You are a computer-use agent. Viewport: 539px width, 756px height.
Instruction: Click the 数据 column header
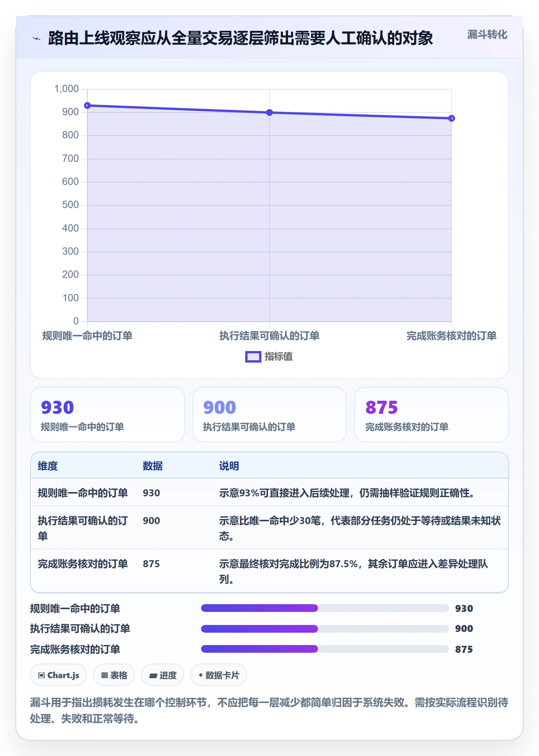pyautogui.click(x=153, y=466)
